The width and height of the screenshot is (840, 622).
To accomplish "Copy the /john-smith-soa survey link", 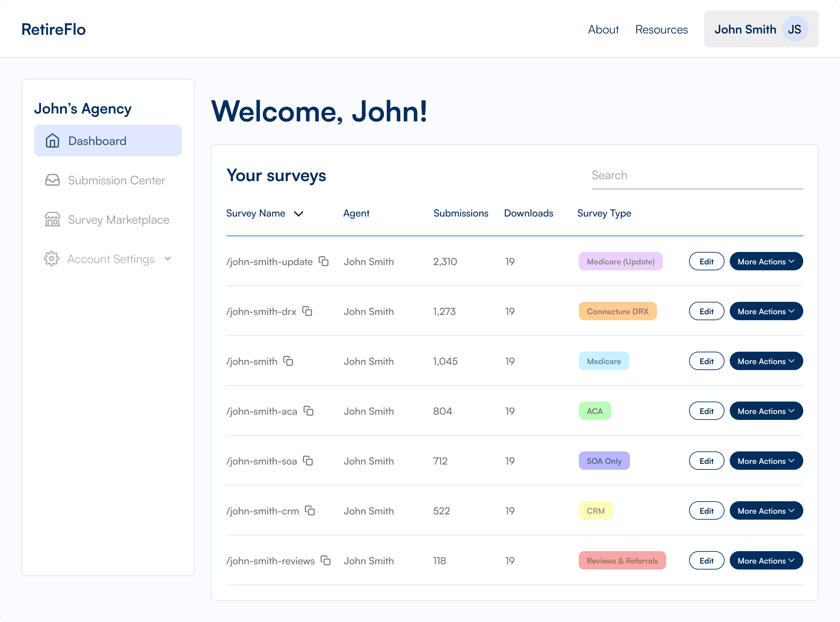I will pos(308,461).
